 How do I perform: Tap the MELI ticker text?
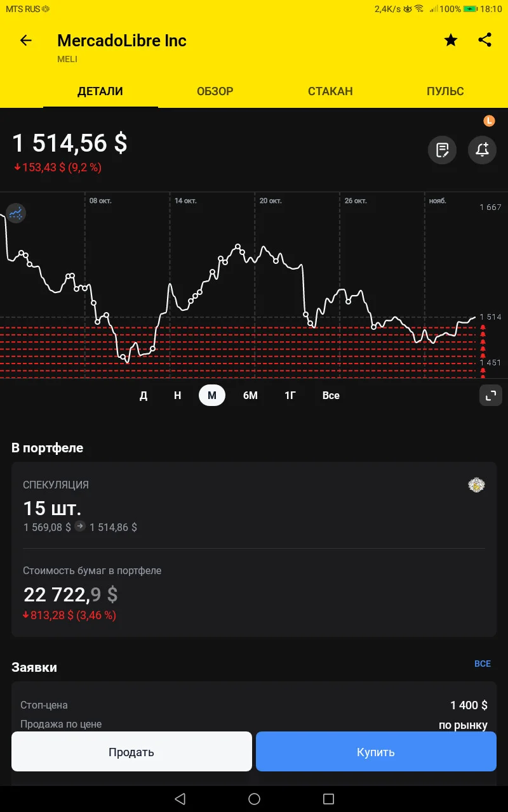[x=67, y=59]
